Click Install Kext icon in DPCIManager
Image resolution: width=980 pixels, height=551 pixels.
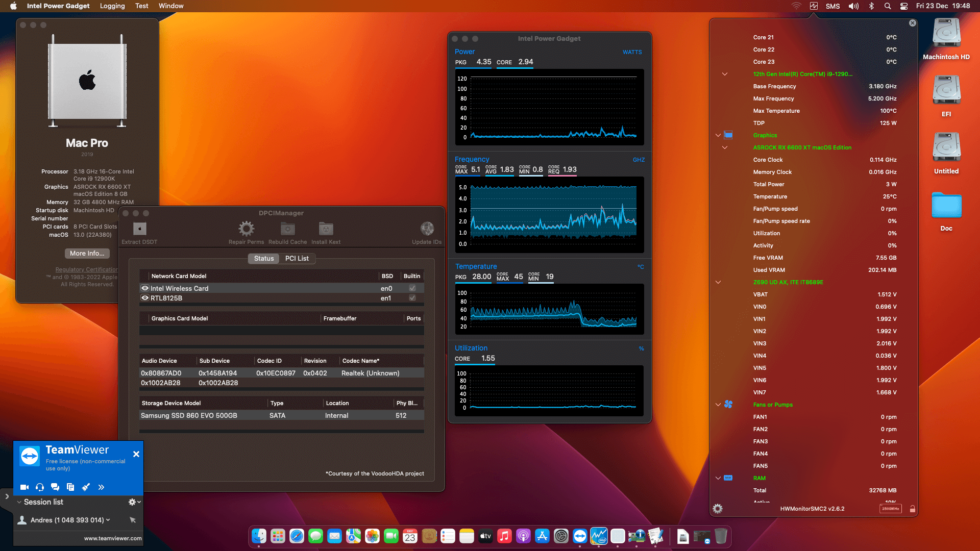click(326, 229)
